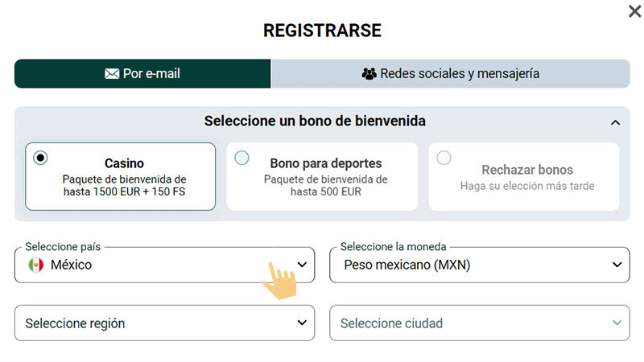Image resolution: width=644 pixels, height=362 pixels.
Task: Collapse the welcome bonus section chevron
Action: point(615,122)
